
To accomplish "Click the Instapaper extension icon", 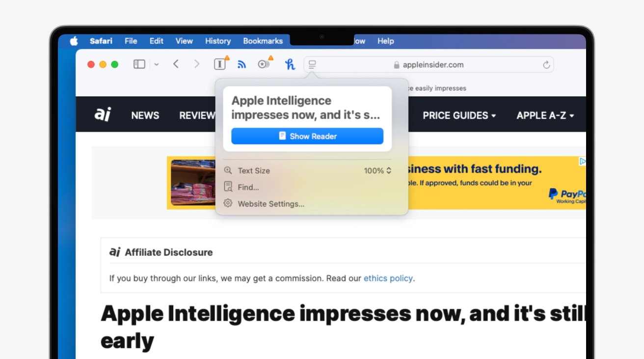I will [220, 64].
